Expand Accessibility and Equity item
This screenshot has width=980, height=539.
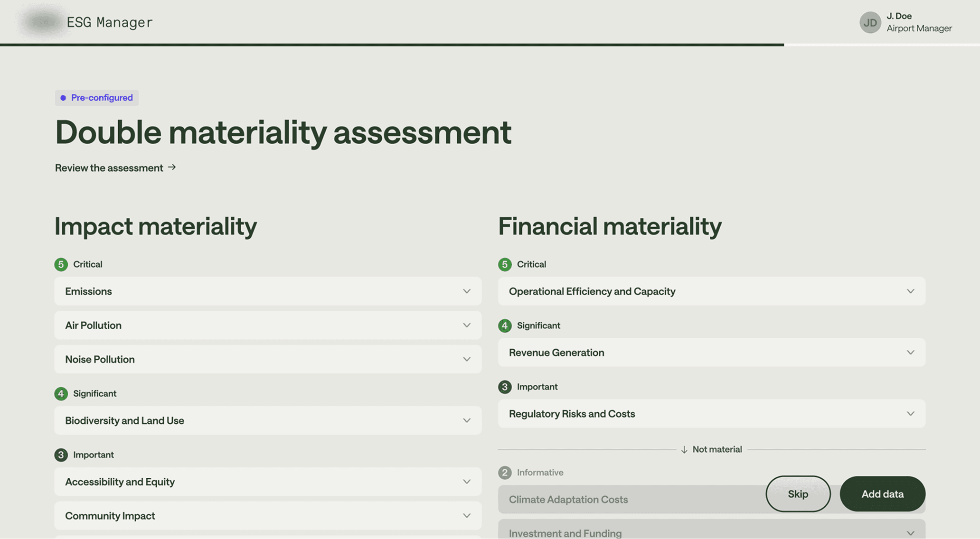(x=466, y=482)
